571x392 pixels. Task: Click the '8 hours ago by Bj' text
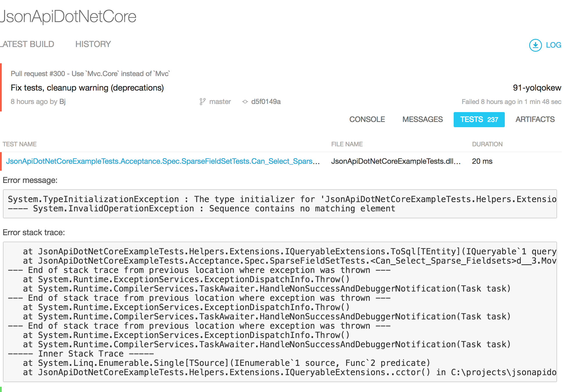38,102
